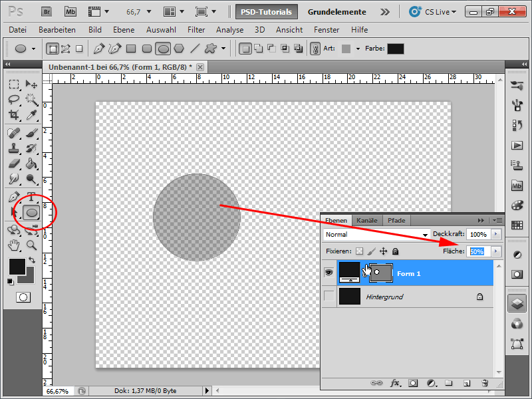This screenshot has height=399, width=532.
Task: Open the Fläche slider arrow
Action: tap(495, 251)
